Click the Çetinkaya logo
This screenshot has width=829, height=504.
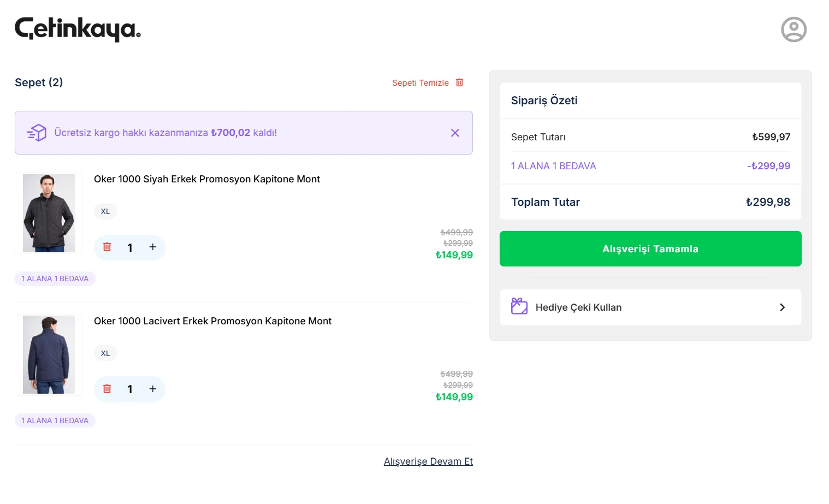click(x=78, y=29)
